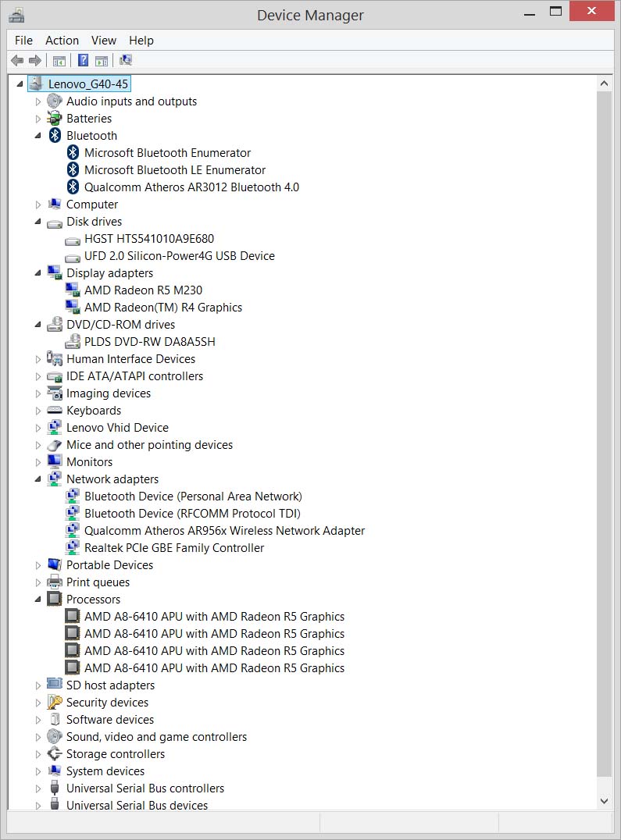Select PLDS DVD-RW DA8A5SH drive
This screenshot has height=840, width=621.
tap(149, 341)
